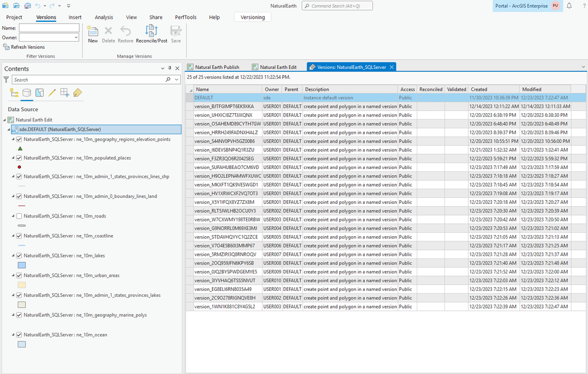The image size is (588, 374).
Task: Open the Analysis ribbon tab
Action: pyautogui.click(x=104, y=18)
